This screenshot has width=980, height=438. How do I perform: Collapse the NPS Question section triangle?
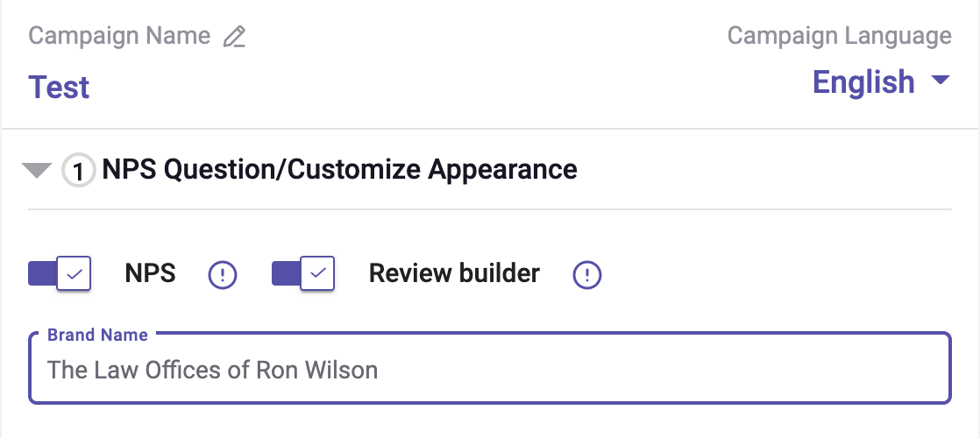tap(37, 170)
